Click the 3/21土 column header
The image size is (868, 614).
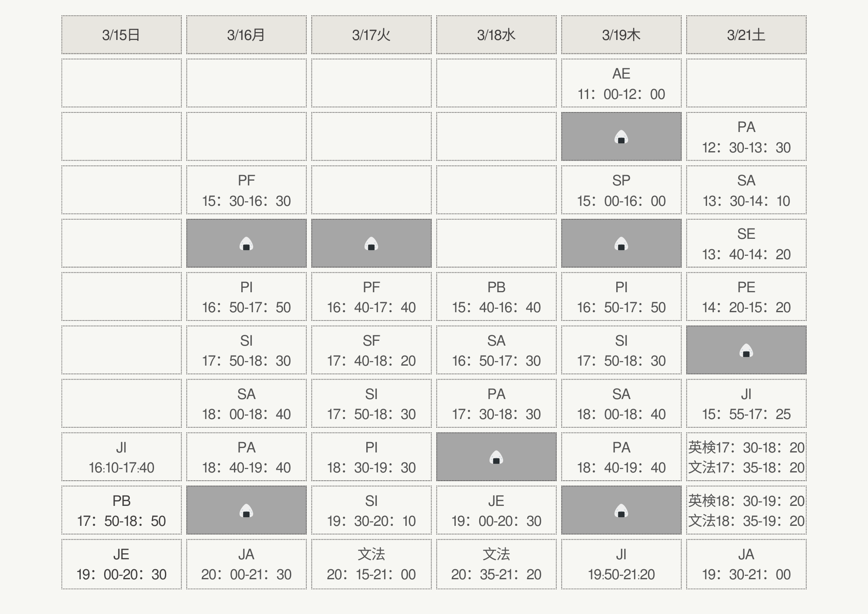point(746,35)
